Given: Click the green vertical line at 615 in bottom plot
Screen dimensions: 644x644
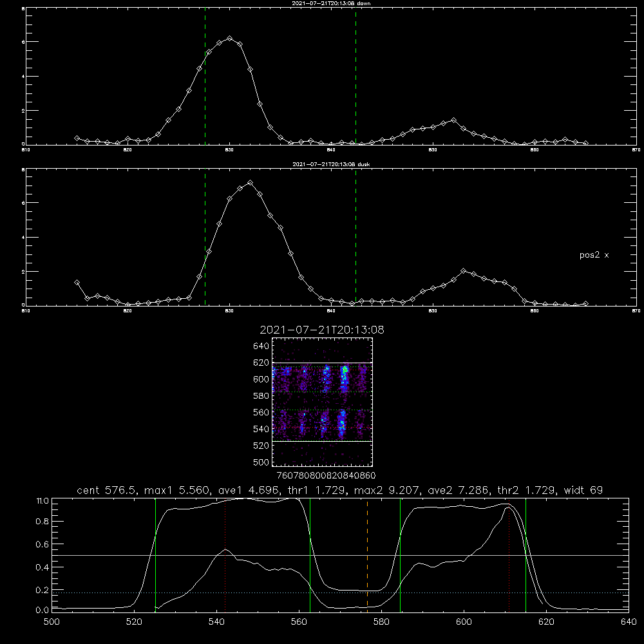Looking at the screenshot, I should click(x=526, y=554).
